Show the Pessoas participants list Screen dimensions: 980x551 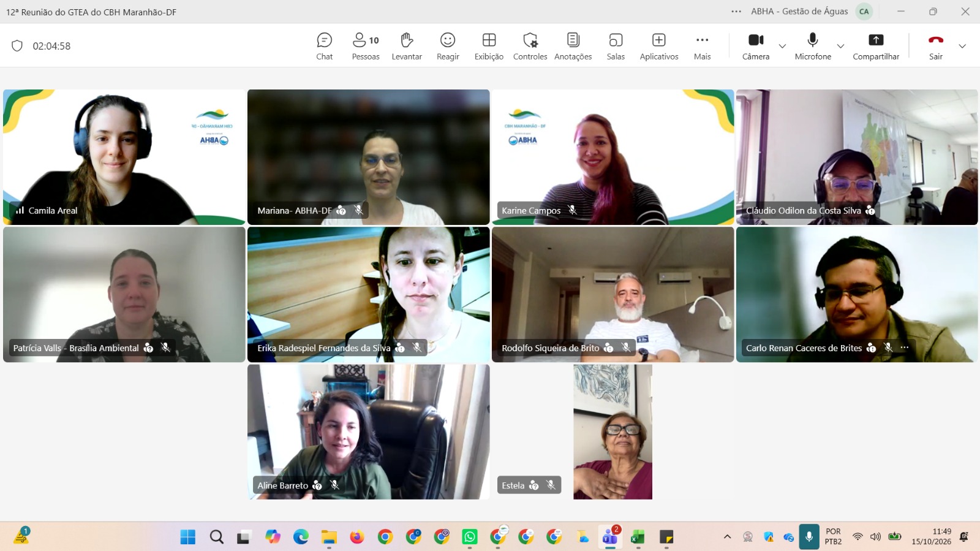366,47
